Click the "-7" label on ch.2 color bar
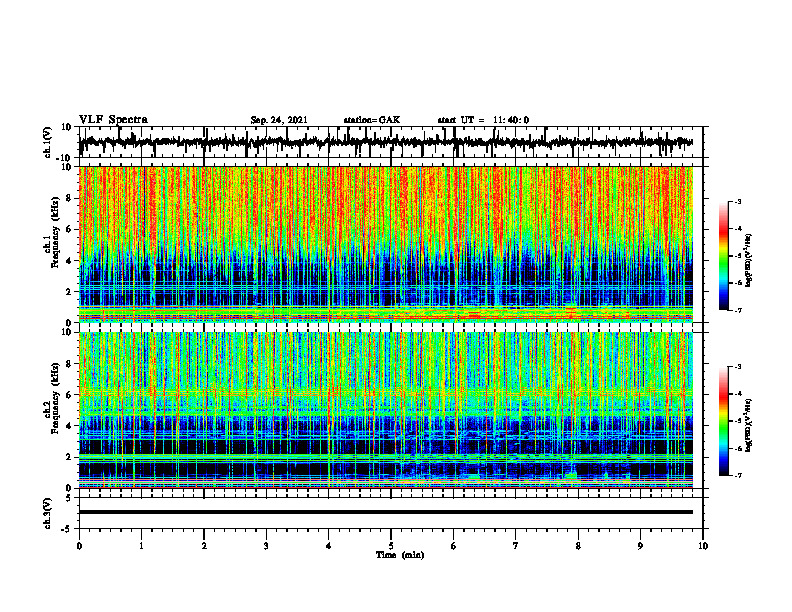The width and height of the screenshot is (792, 612). [x=738, y=475]
